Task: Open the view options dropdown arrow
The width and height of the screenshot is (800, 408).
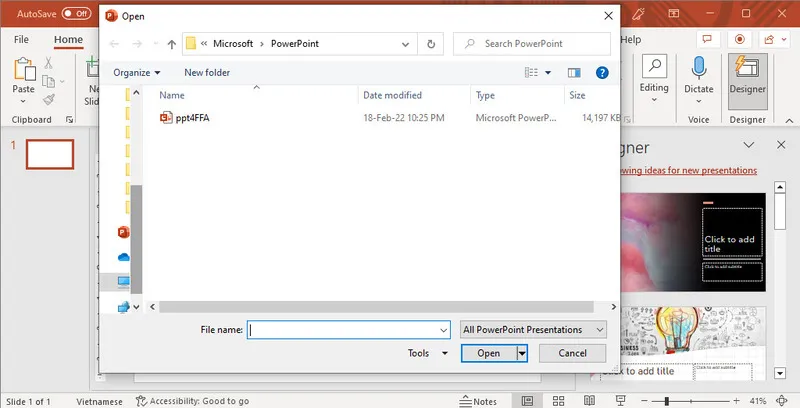Action: tap(548, 73)
